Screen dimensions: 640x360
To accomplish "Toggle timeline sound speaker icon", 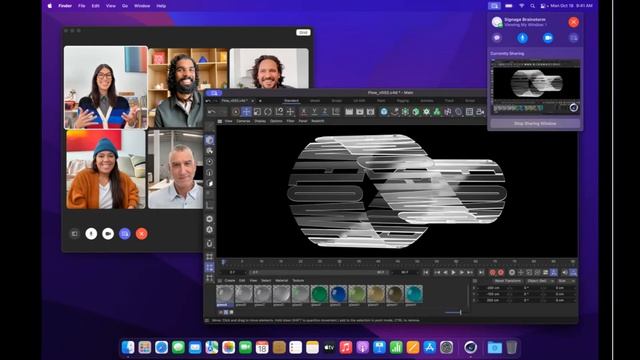I will 565,272.
